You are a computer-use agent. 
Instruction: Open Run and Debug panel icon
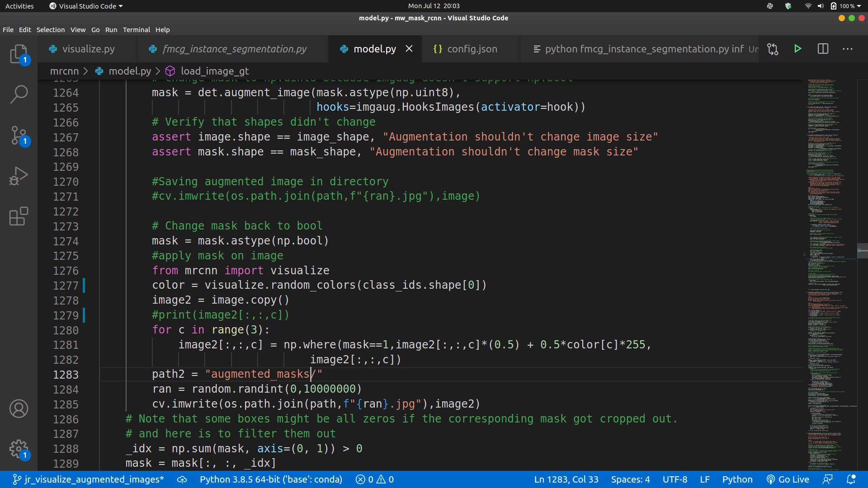pyautogui.click(x=19, y=176)
